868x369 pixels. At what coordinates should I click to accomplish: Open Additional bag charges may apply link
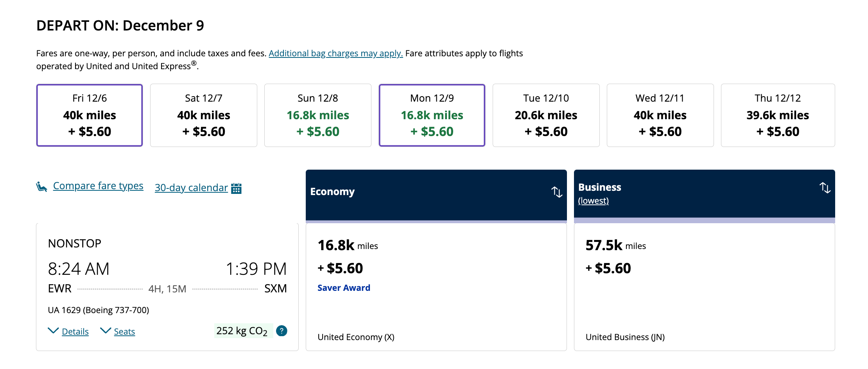point(335,53)
